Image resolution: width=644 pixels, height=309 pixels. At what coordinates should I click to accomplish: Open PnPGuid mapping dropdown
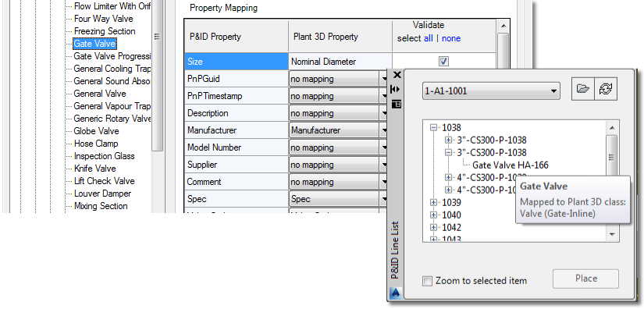click(384, 79)
